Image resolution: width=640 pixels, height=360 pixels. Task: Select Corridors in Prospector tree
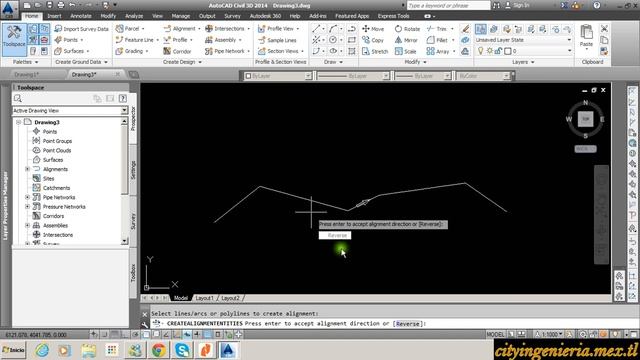tap(53, 216)
